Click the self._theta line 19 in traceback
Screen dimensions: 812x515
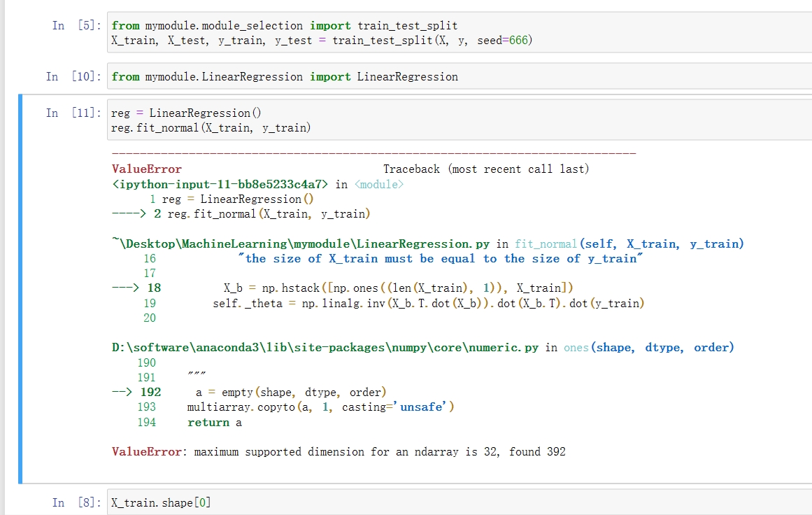tap(428, 303)
